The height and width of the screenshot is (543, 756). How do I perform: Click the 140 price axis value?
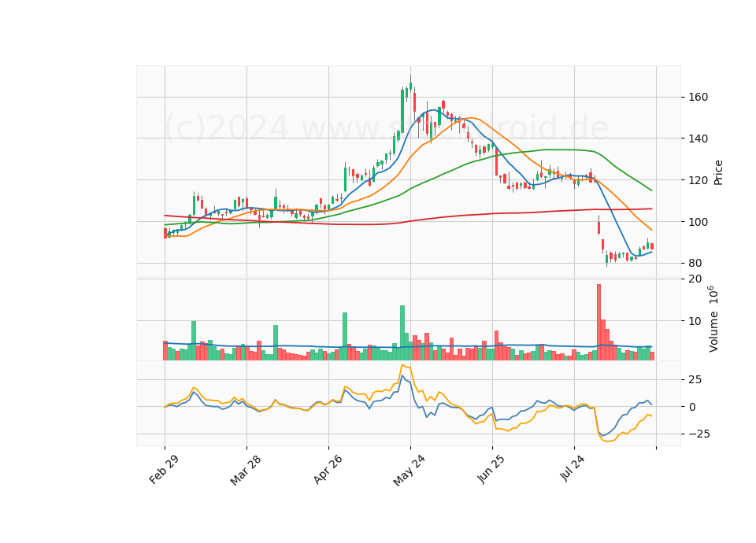(x=698, y=139)
